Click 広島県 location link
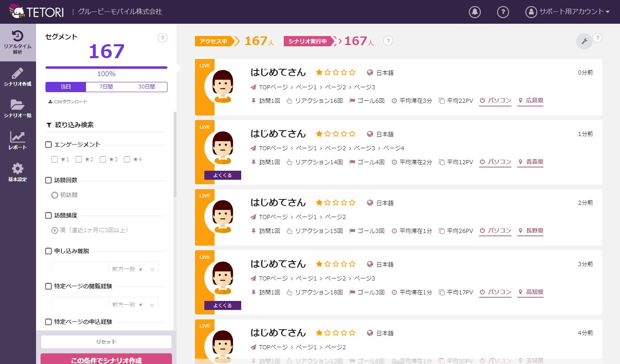Viewport: 620px width, 364px height. pos(531,100)
